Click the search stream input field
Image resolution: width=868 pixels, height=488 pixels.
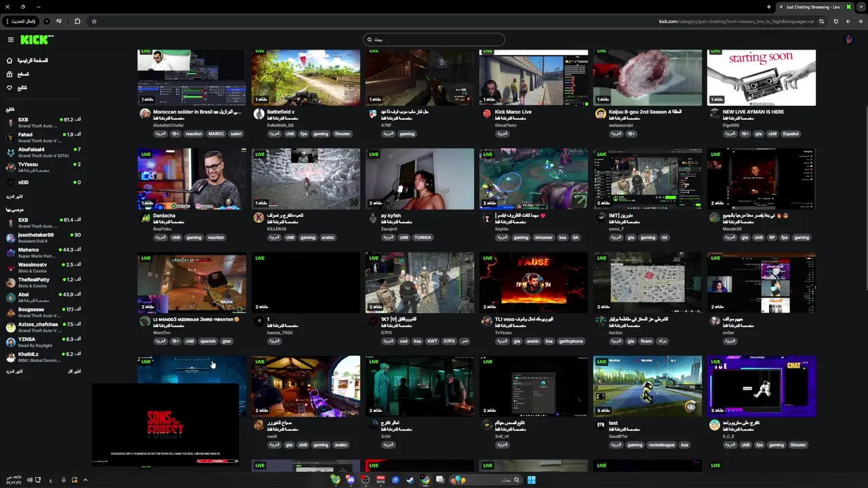click(x=434, y=39)
